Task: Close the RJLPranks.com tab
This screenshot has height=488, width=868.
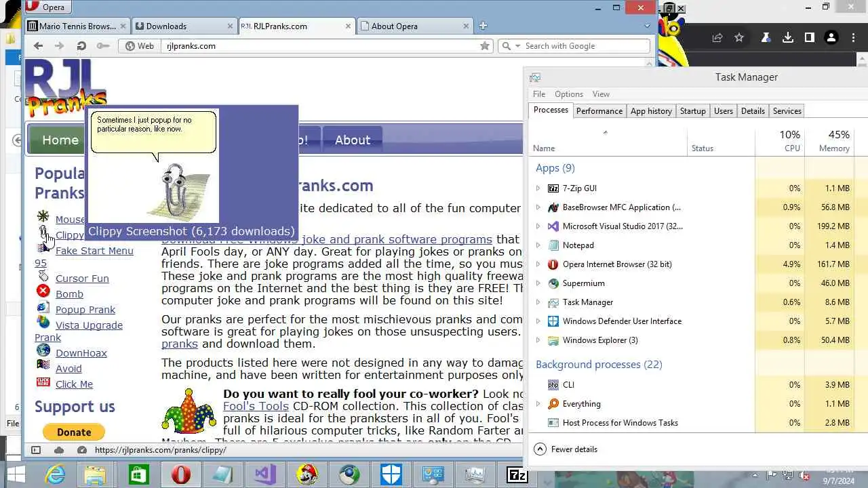Action: pyautogui.click(x=349, y=26)
